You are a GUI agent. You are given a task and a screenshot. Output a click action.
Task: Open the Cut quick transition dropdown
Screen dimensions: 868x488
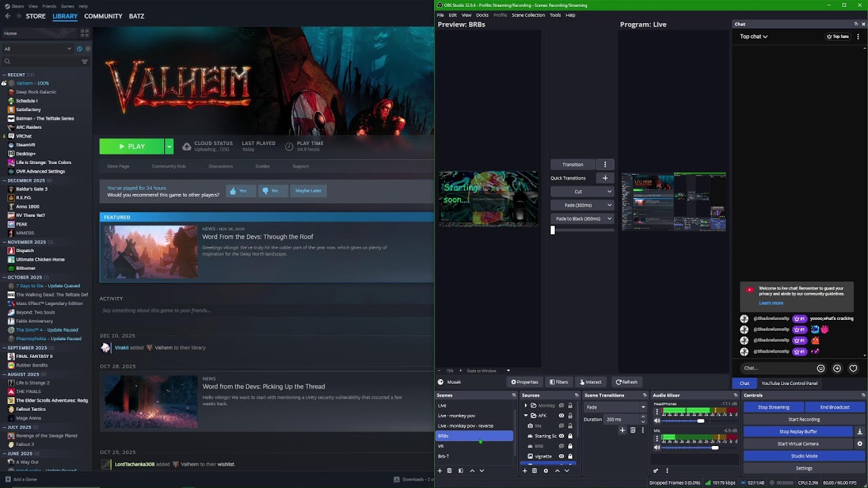tap(583, 192)
